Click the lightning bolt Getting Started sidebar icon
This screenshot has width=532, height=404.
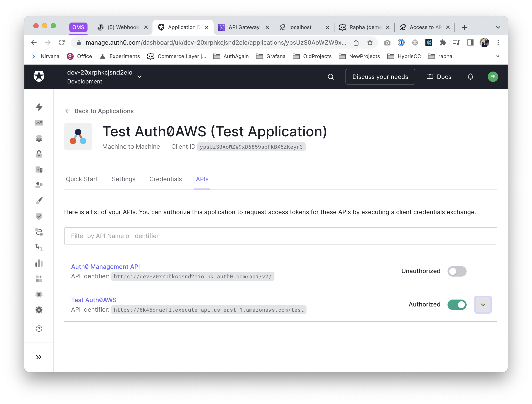click(39, 107)
